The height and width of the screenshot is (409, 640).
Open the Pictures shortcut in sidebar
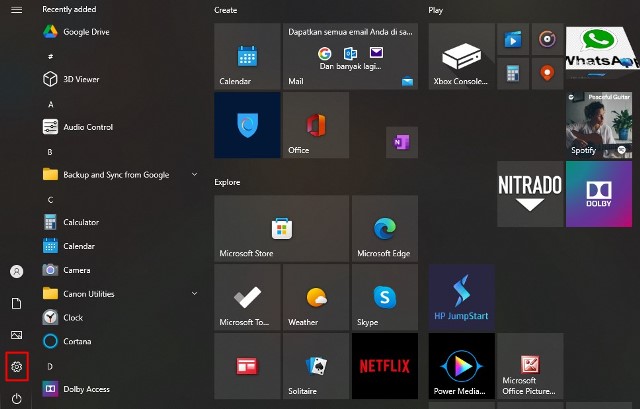coord(16,335)
